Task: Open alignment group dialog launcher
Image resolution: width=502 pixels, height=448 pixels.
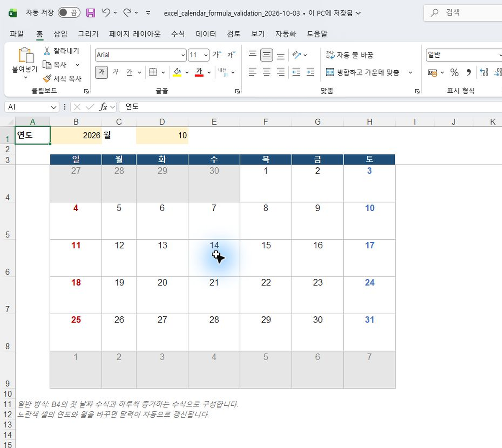Action: pos(417,91)
